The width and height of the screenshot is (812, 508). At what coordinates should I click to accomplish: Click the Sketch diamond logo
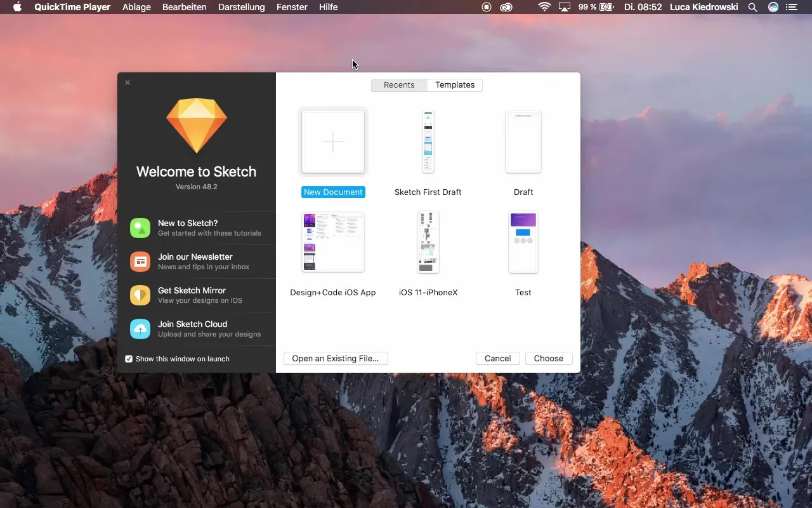click(x=197, y=126)
